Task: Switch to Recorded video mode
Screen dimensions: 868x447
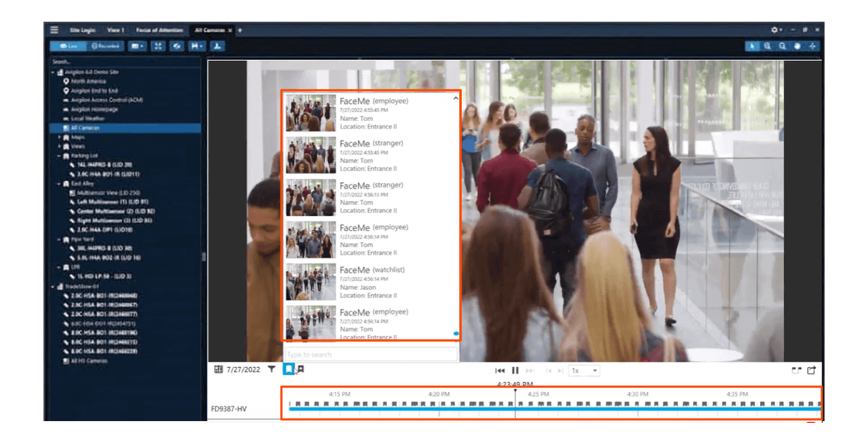Action: (104, 46)
